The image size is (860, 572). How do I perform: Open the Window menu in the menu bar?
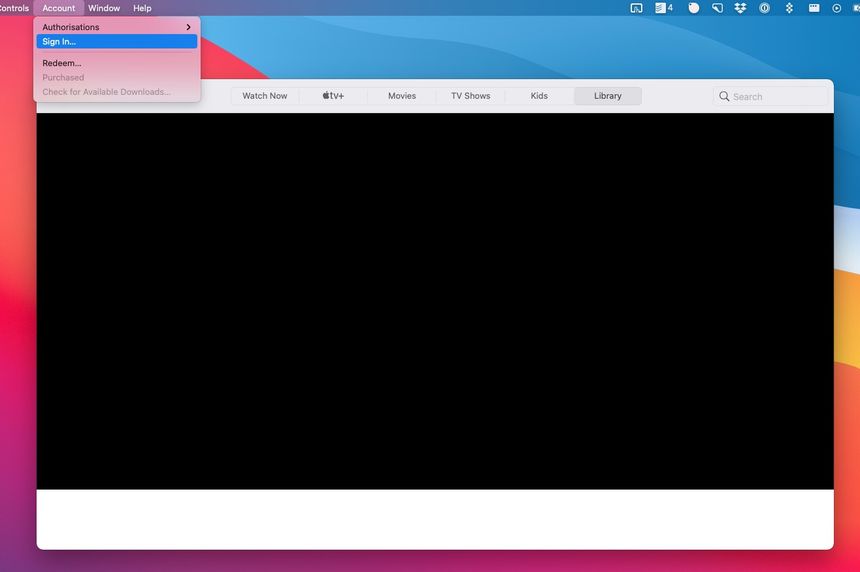point(104,8)
